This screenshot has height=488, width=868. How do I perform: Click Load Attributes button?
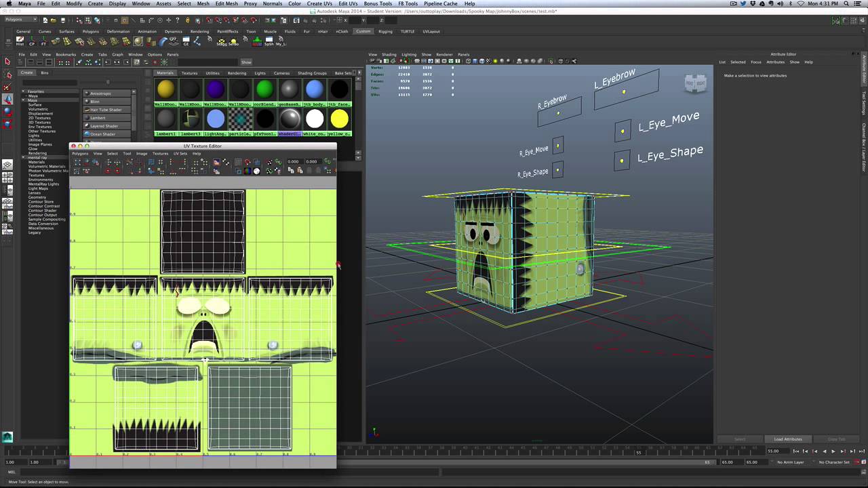[x=787, y=439]
